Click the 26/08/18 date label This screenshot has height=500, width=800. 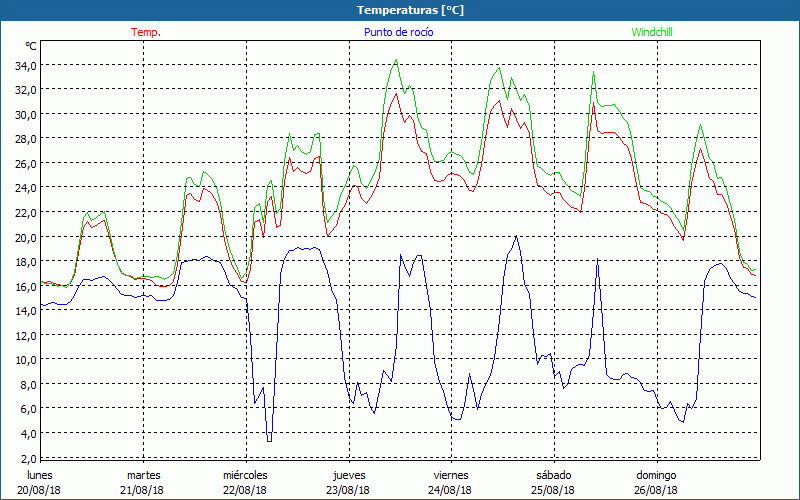point(656,490)
